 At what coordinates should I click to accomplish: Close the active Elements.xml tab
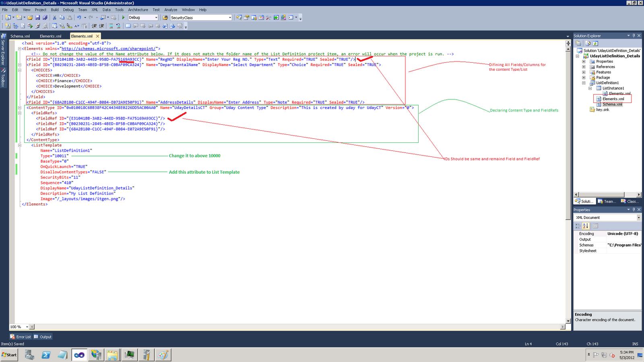pos(97,36)
